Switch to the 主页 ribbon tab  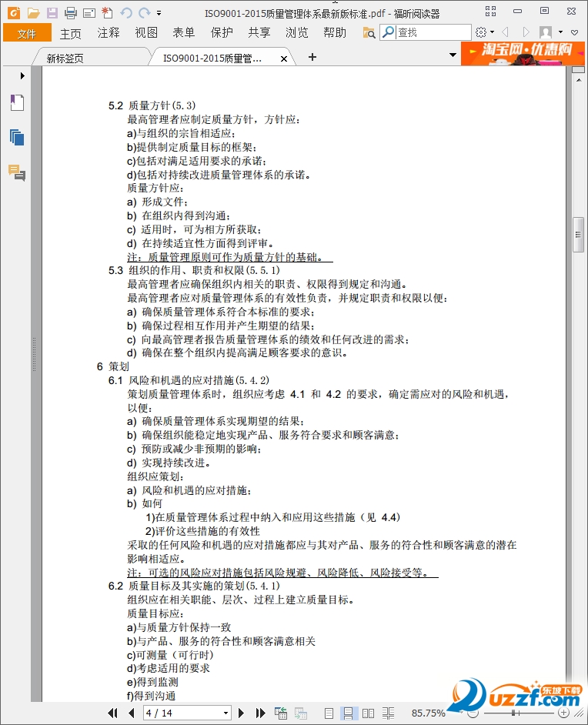[x=71, y=33]
